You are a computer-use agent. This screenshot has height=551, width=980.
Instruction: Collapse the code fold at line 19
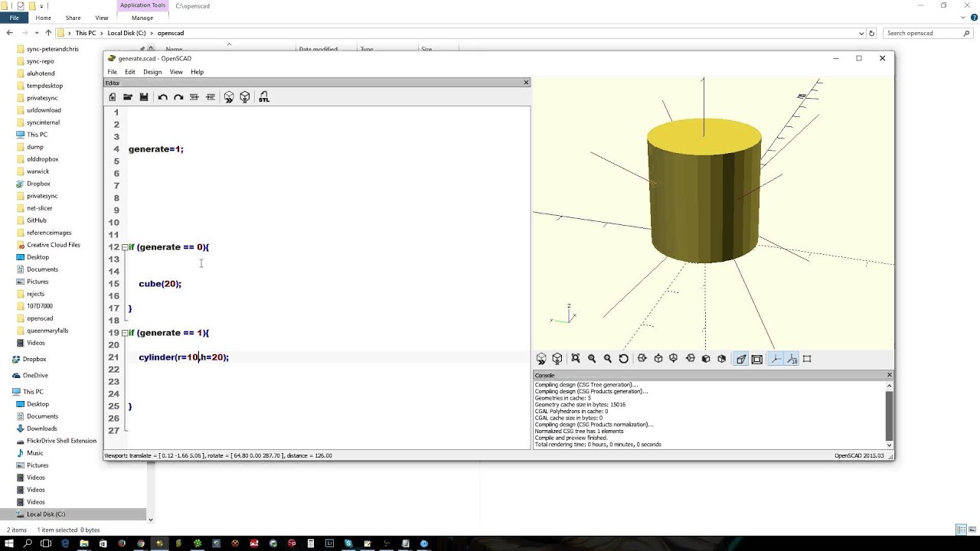125,333
